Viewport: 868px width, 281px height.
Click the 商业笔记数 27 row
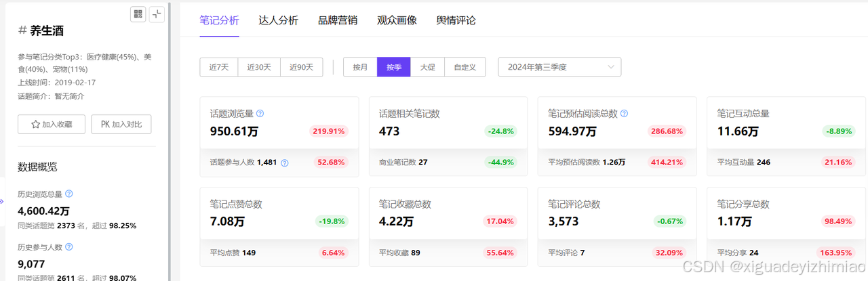pyautogui.click(x=403, y=163)
